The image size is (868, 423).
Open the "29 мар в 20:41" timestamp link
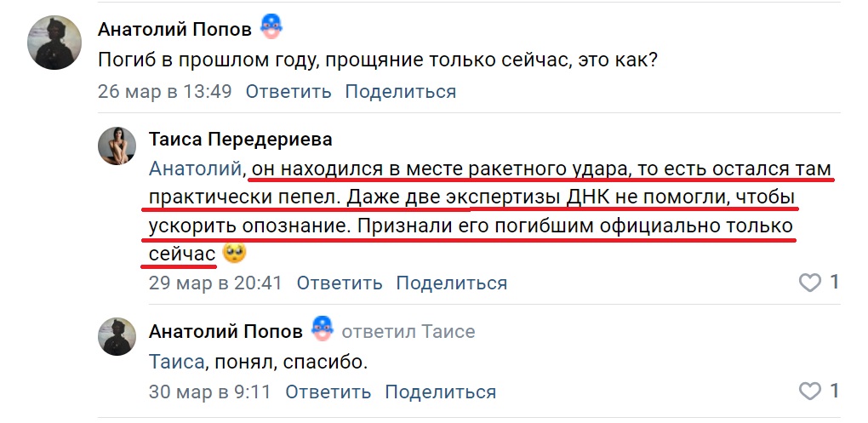pyautogui.click(x=215, y=283)
